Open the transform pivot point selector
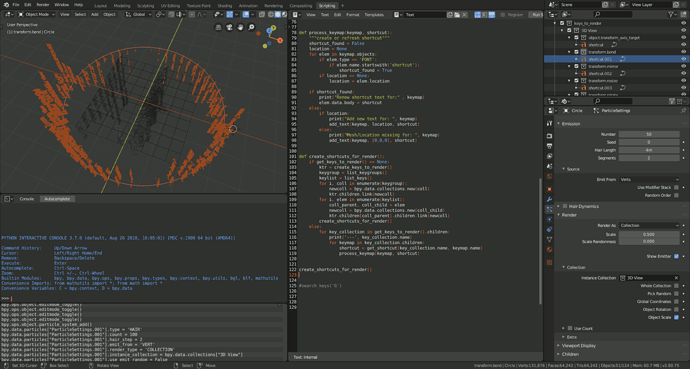 [160, 15]
